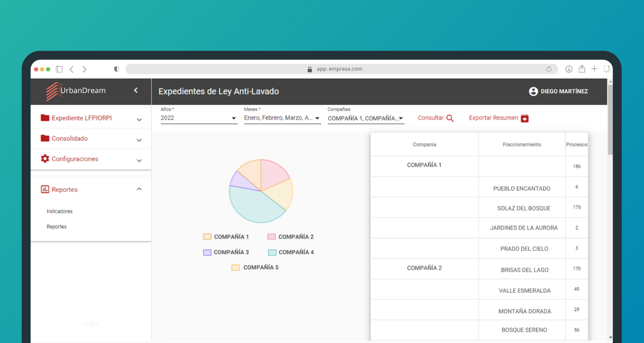The width and height of the screenshot is (644, 343).
Task: Open the Meses dropdown selector
Action: pos(282,118)
